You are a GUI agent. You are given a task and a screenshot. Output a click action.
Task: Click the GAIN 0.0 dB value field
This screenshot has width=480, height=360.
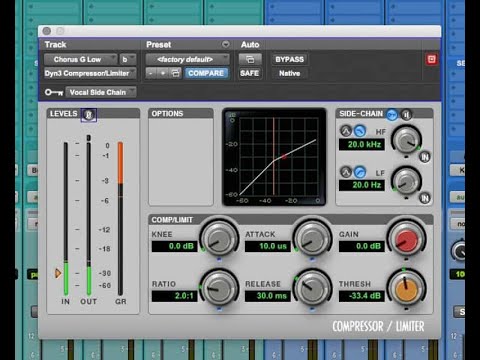click(x=362, y=246)
